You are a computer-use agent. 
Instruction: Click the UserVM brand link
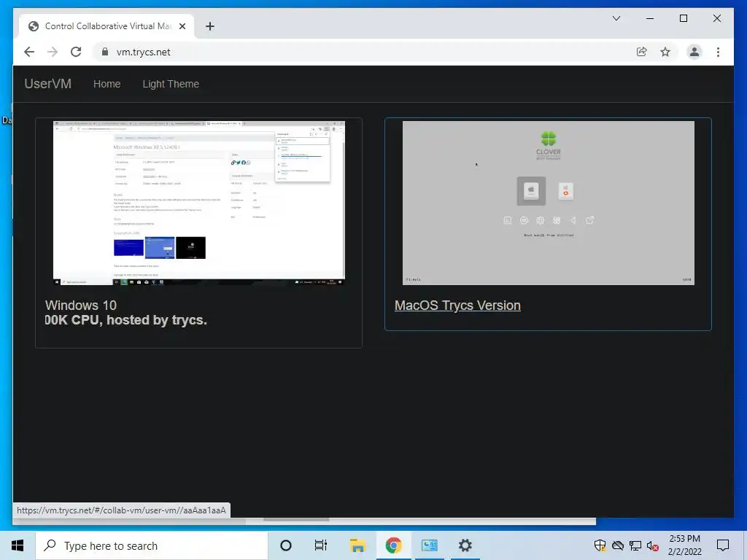[47, 84]
